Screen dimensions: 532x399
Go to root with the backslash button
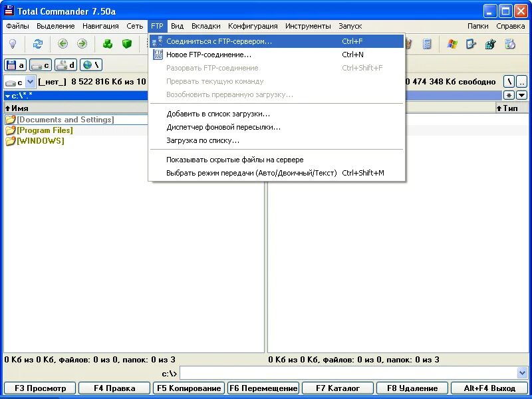509,81
